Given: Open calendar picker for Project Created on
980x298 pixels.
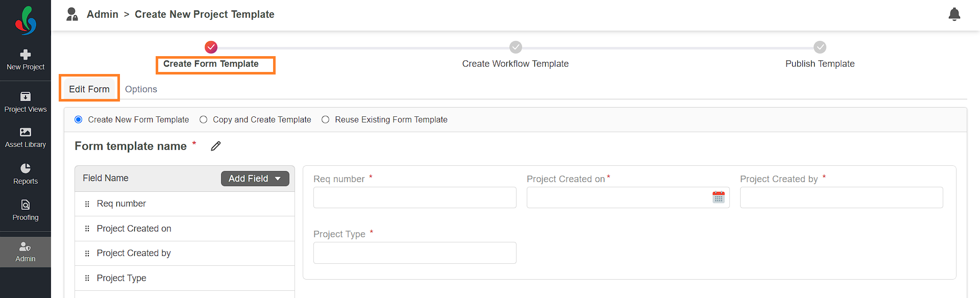Looking at the screenshot, I should point(718,197).
